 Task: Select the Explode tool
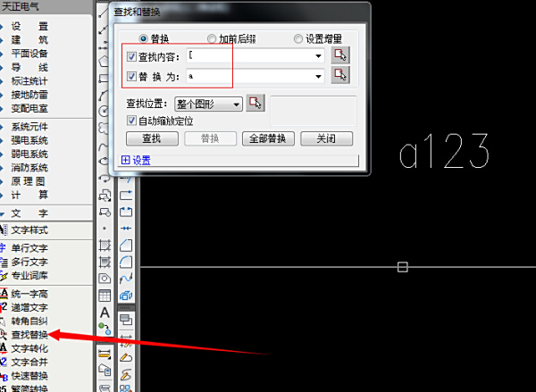coord(126,296)
